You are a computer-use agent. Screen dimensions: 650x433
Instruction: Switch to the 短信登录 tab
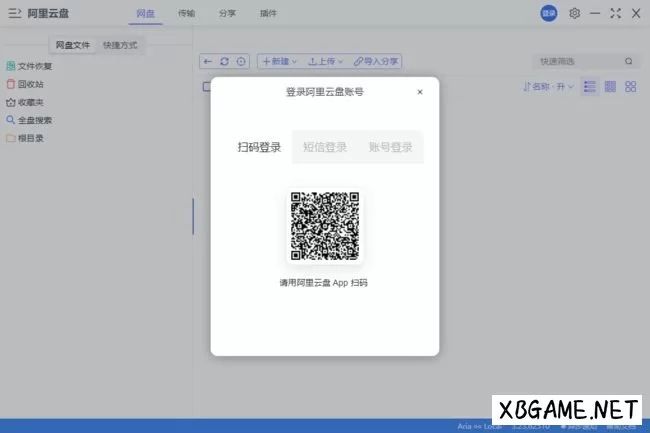[x=325, y=147]
